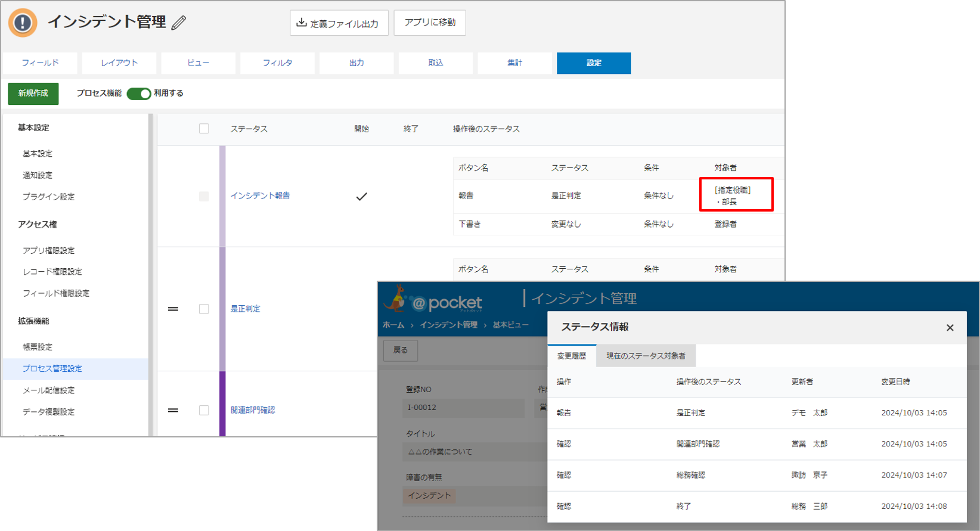This screenshot has height=531, width=980.
Task: Open the 集計 tab
Action: [x=514, y=63]
